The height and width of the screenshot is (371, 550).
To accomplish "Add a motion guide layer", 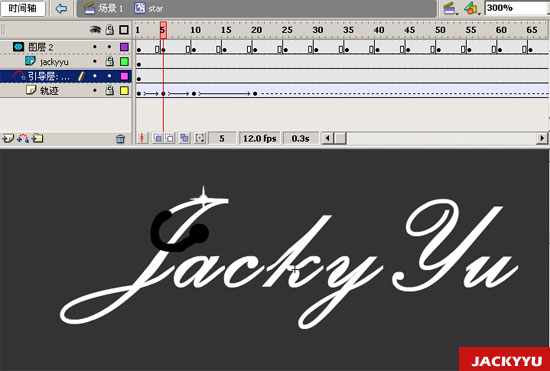I will (23, 139).
